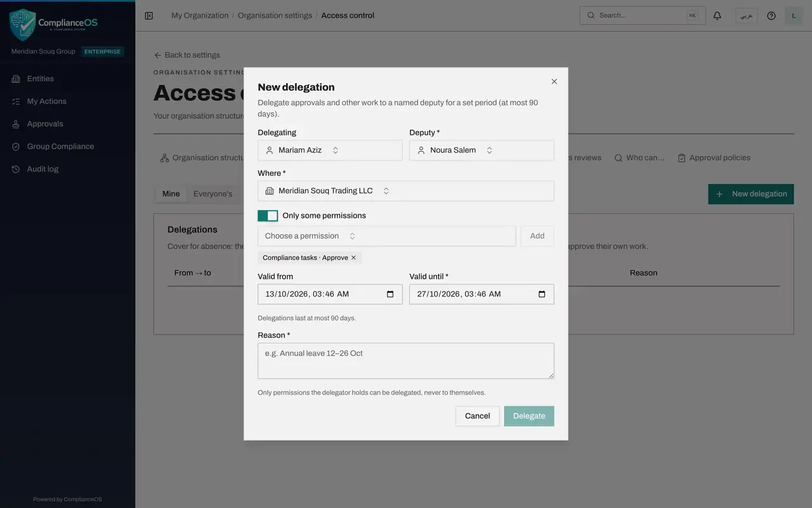812x508 pixels.
Task: Open the Valid from calendar picker
Action: [390, 294]
